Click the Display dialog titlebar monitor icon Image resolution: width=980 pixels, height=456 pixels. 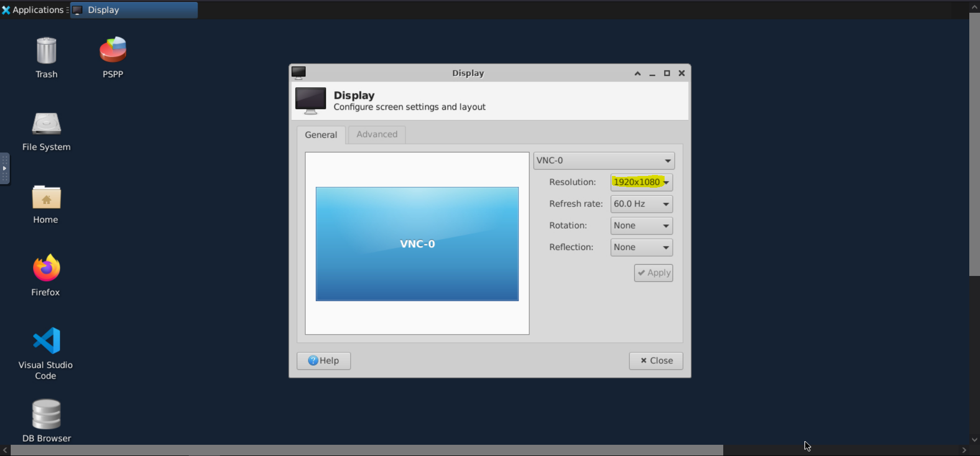[x=299, y=73]
